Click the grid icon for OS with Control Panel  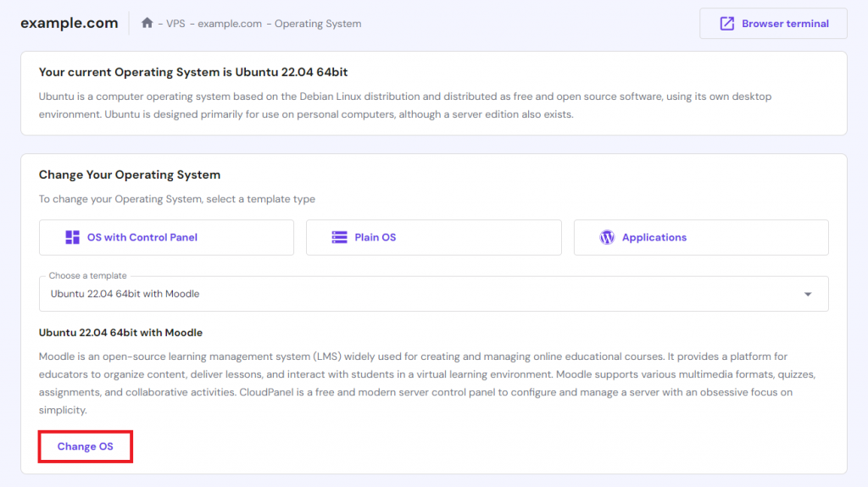pos(73,237)
